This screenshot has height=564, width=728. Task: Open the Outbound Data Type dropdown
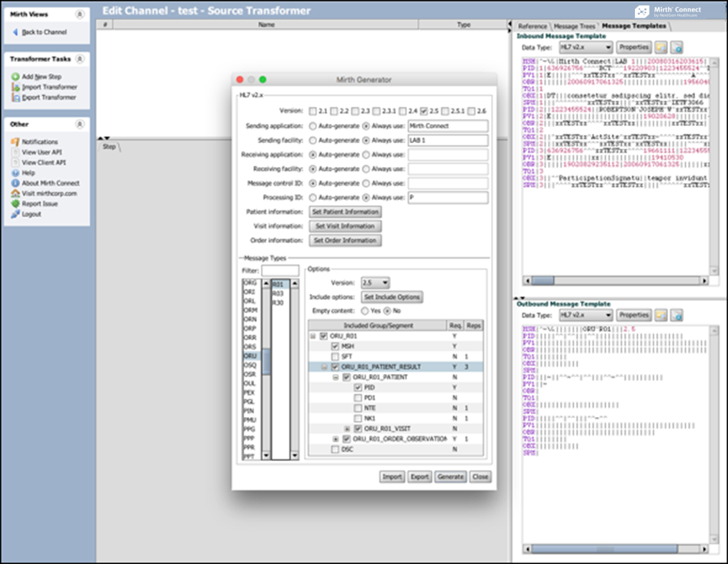pyautogui.click(x=586, y=315)
